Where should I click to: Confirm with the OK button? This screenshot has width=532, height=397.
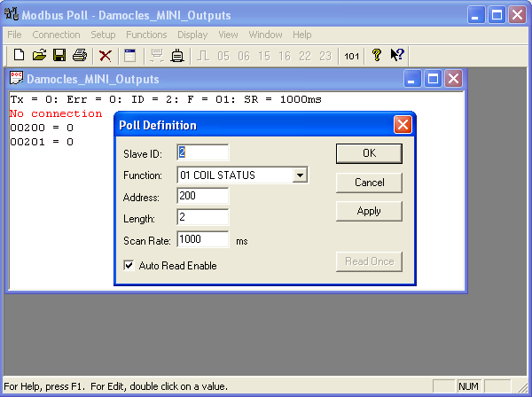point(369,153)
